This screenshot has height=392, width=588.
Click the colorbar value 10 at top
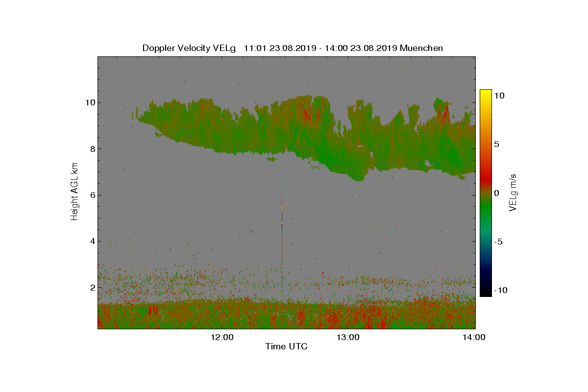tap(499, 96)
